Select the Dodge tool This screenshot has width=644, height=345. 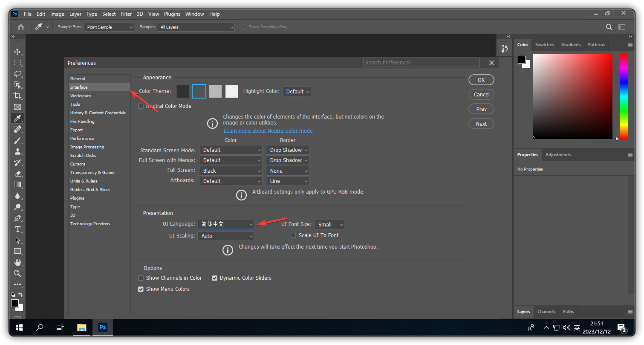click(17, 207)
